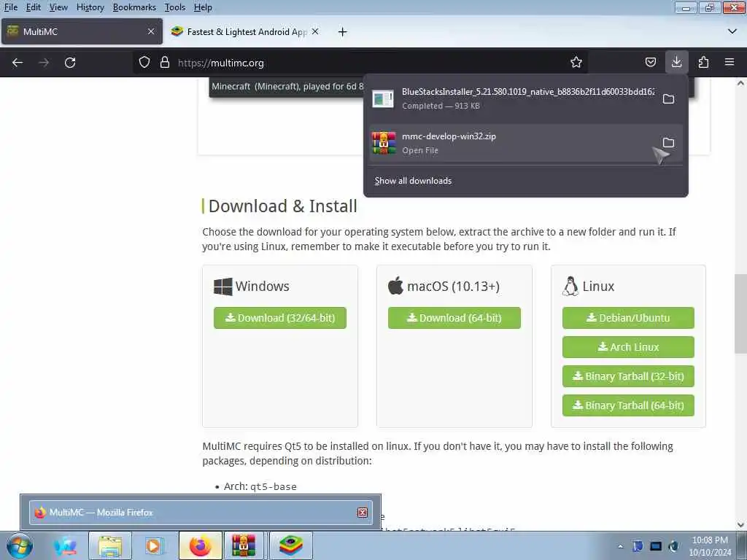This screenshot has height=560, width=747.
Task: Open the View menu
Action: pos(58,7)
